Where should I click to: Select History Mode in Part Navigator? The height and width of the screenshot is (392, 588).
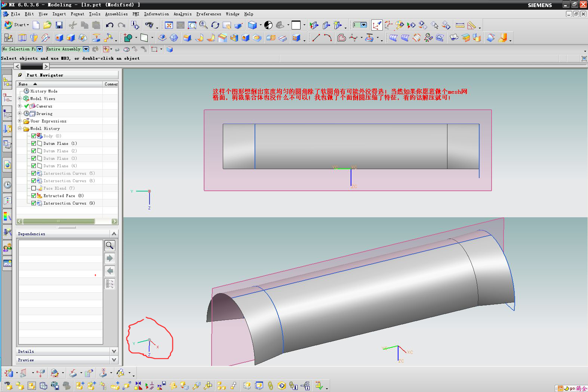(x=44, y=91)
